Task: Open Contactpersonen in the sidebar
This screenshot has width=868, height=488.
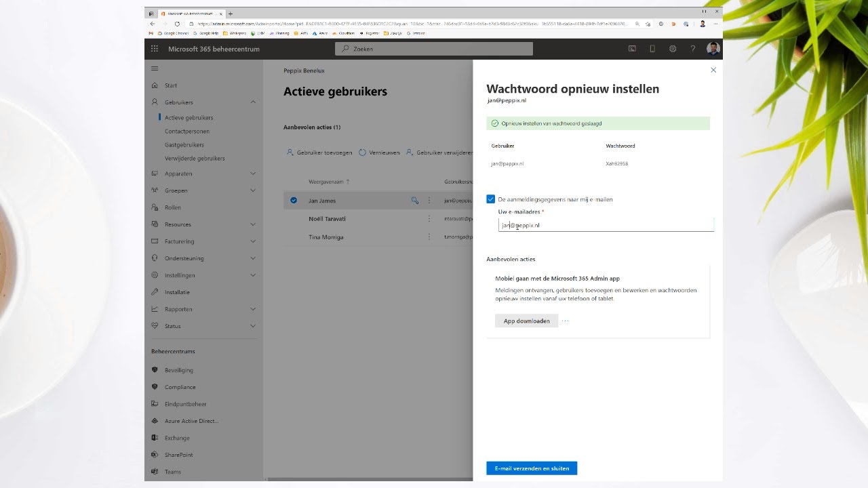Action: (x=187, y=131)
